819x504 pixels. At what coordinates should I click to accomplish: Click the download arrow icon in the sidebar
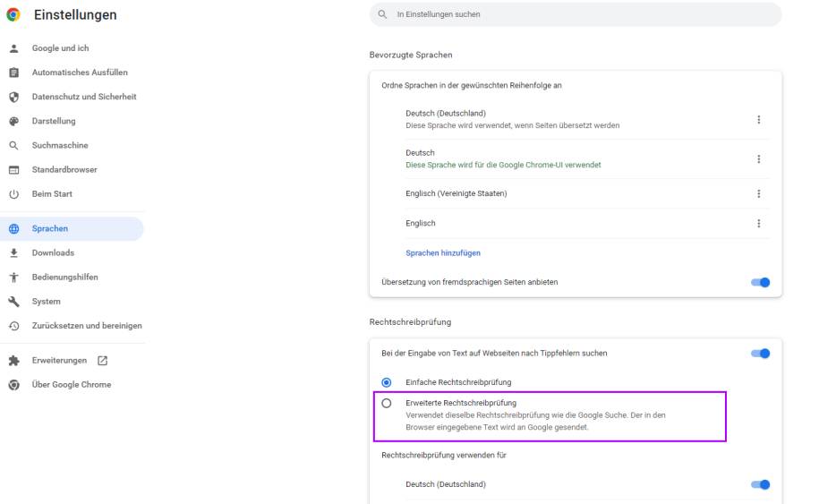14,252
